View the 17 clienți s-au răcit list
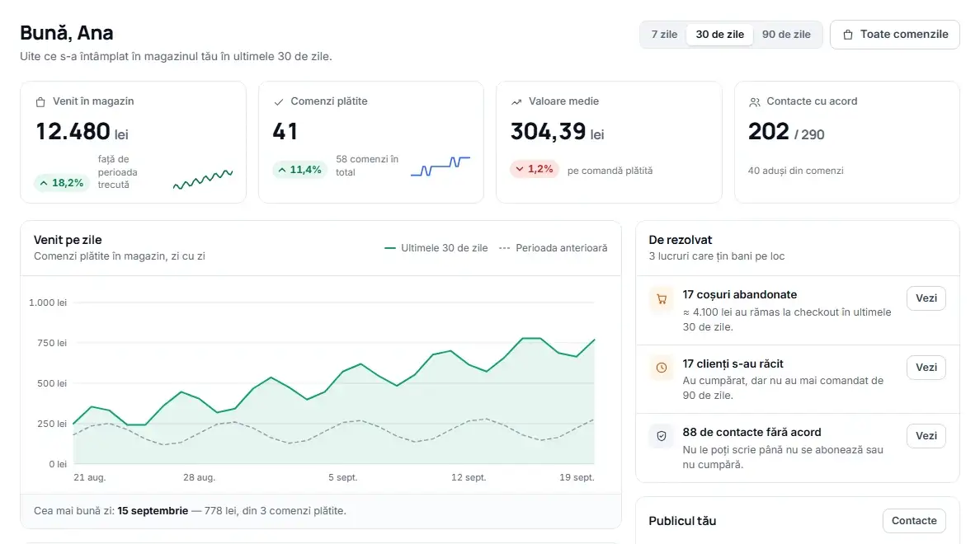The image size is (980, 544). click(x=926, y=368)
